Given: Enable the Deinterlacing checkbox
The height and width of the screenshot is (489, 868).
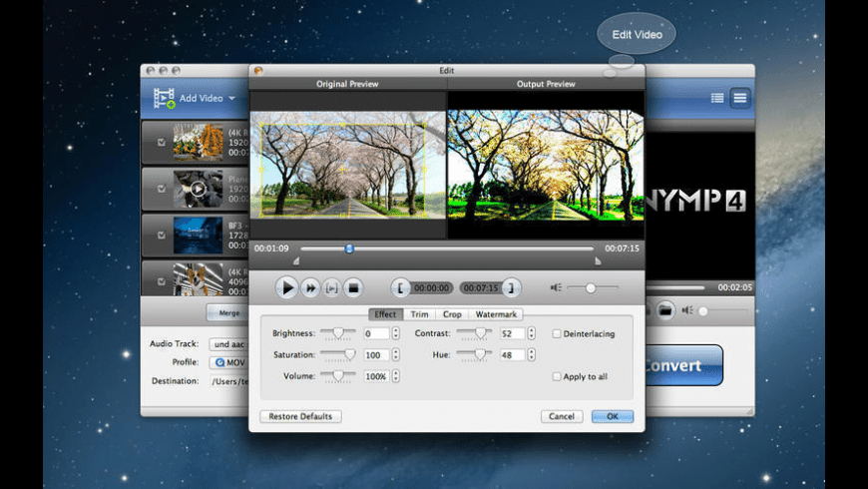Looking at the screenshot, I should click(x=557, y=334).
